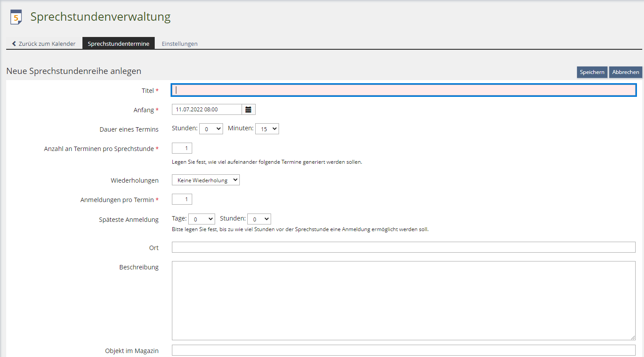The image size is (644, 357).
Task: Open the date picker calendar icon
Action: pyautogui.click(x=249, y=110)
